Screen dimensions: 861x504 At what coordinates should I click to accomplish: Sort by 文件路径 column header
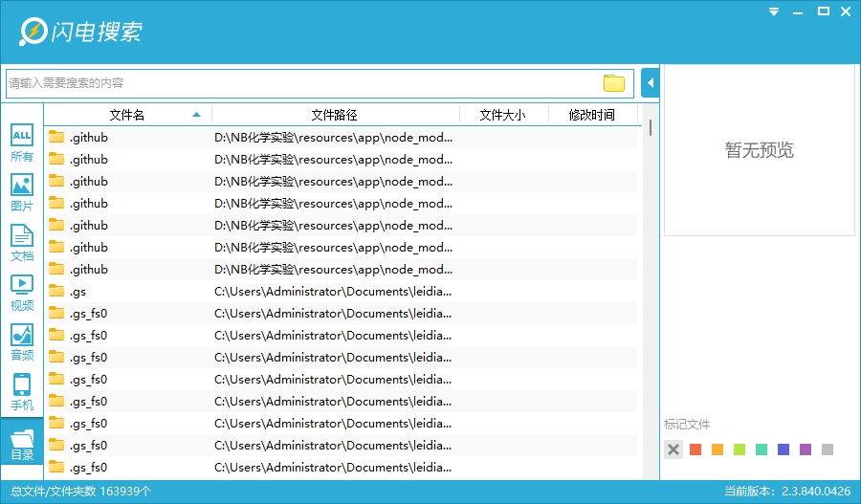click(335, 115)
